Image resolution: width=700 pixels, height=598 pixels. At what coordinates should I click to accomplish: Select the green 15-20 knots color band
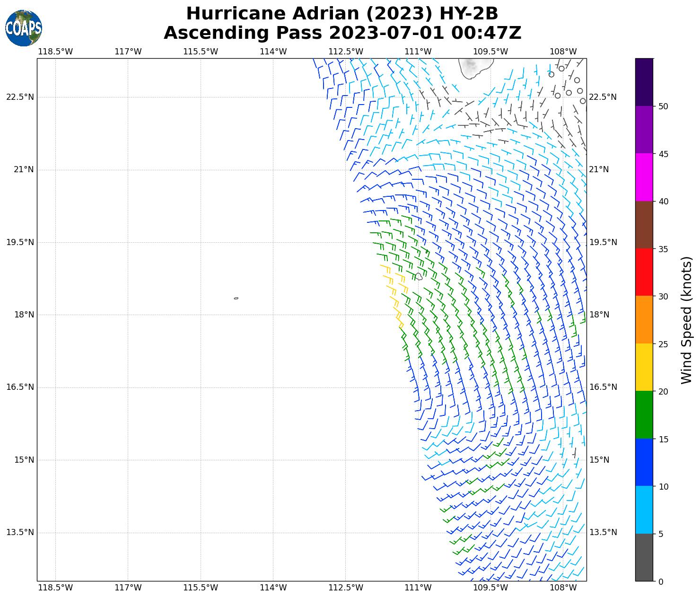[644, 415]
